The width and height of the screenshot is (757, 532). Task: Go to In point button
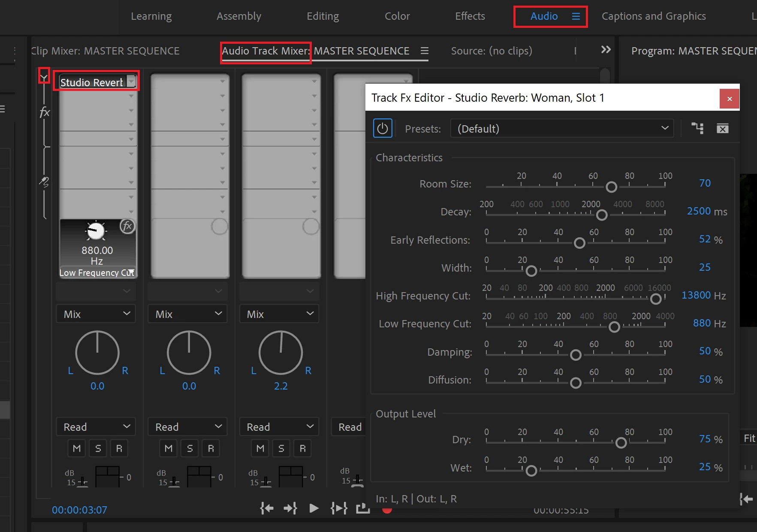[x=267, y=508]
